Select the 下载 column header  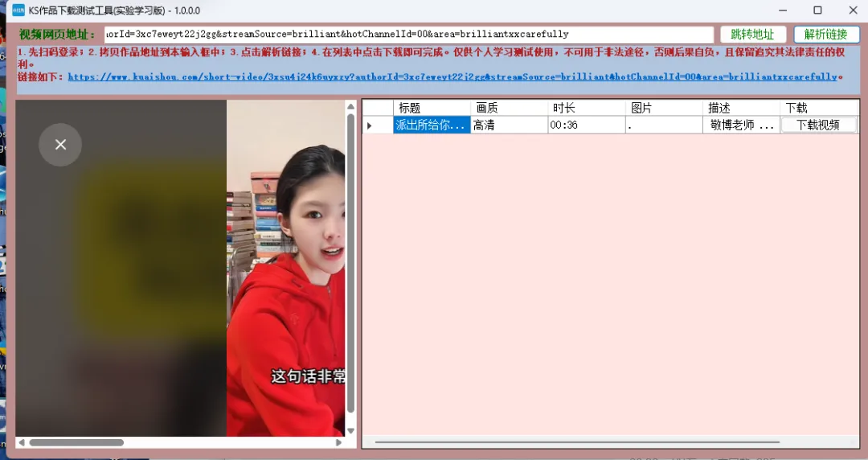(819, 108)
